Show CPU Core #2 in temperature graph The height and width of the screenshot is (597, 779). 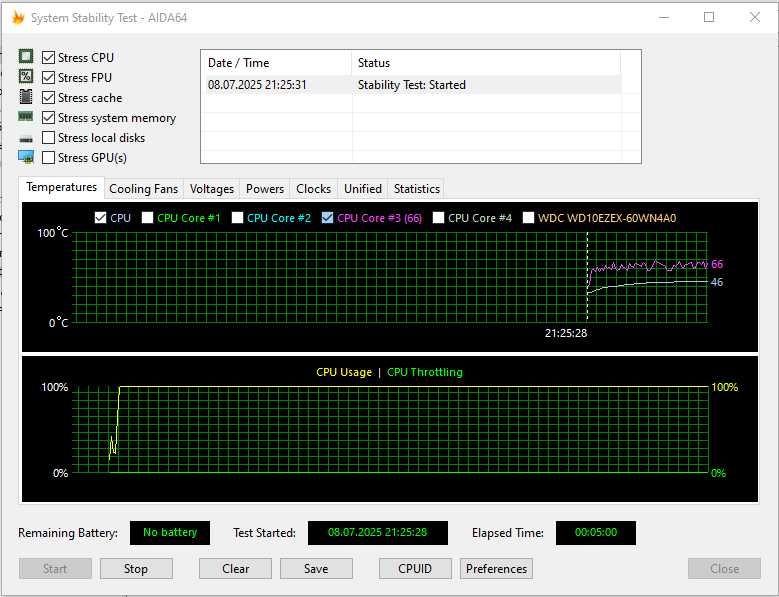[237, 218]
